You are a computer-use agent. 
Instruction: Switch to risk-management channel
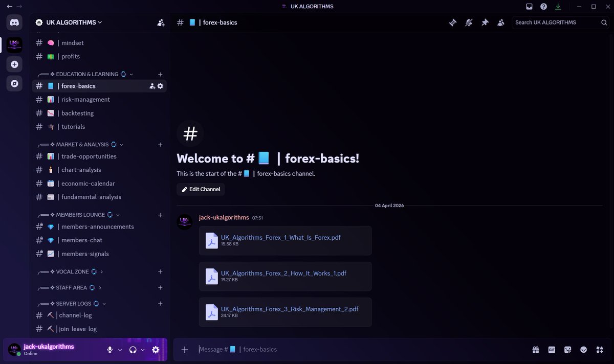(99, 100)
